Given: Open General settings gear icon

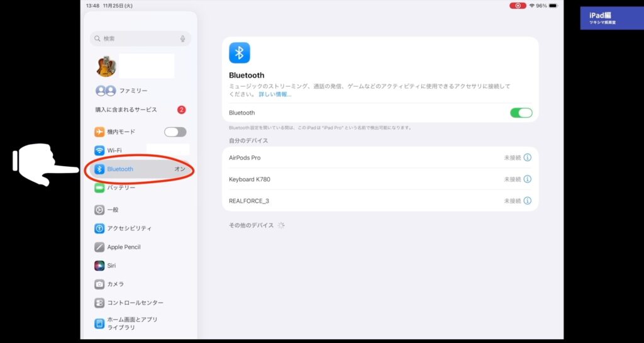Looking at the screenshot, I should (99, 210).
